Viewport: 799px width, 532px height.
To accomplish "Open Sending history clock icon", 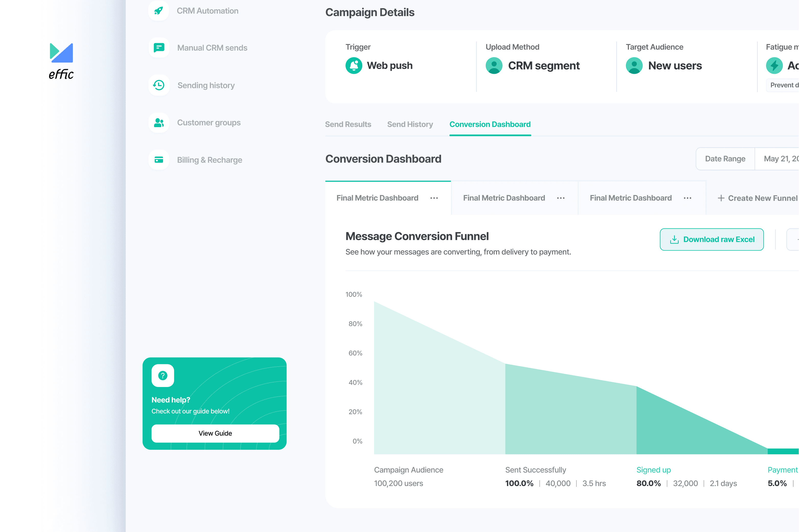I will [x=159, y=85].
